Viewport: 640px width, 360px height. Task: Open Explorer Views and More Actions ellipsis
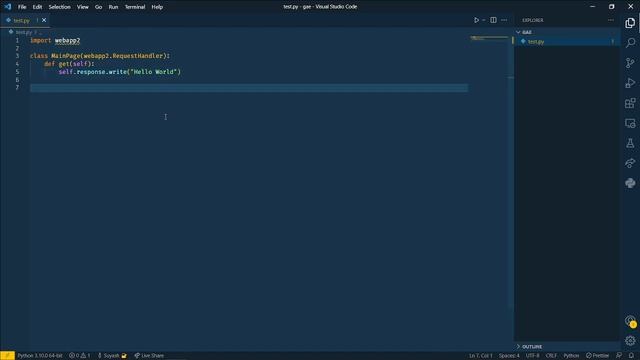(x=611, y=20)
